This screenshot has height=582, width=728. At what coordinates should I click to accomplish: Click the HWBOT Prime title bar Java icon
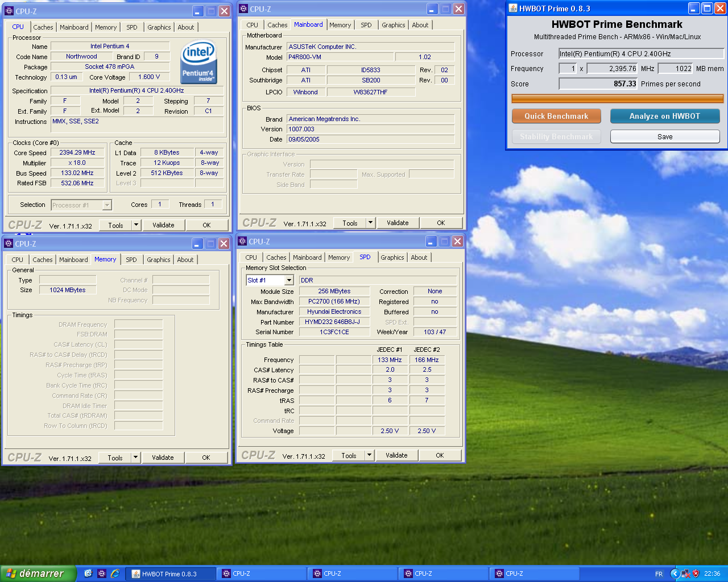(513, 9)
